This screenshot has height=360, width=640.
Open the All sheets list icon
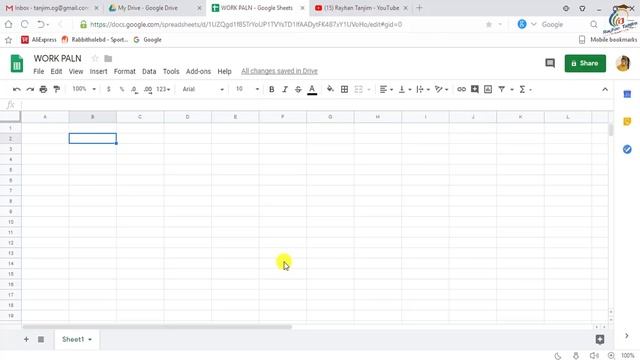(x=41, y=339)
